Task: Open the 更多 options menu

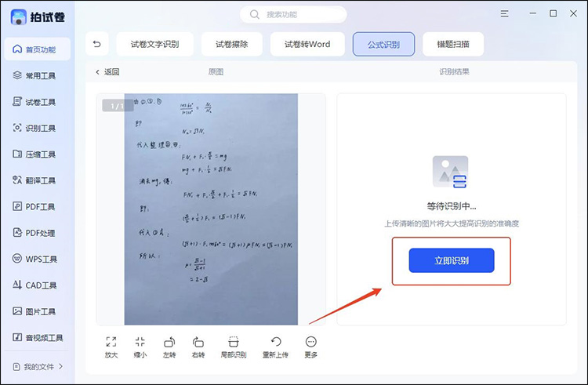Action: [311, 347]
